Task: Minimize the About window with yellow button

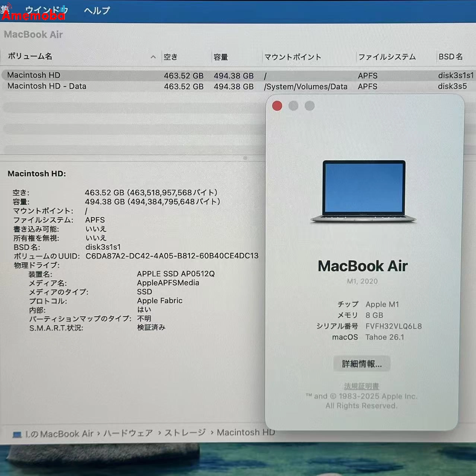Action: point(293,106)
